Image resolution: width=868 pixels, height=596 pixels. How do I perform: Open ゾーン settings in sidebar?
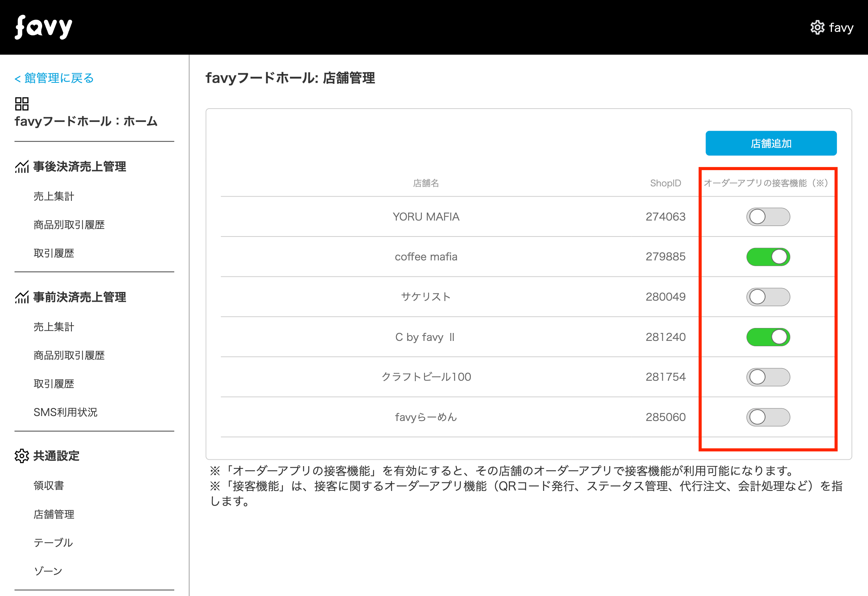pos(48,571)
